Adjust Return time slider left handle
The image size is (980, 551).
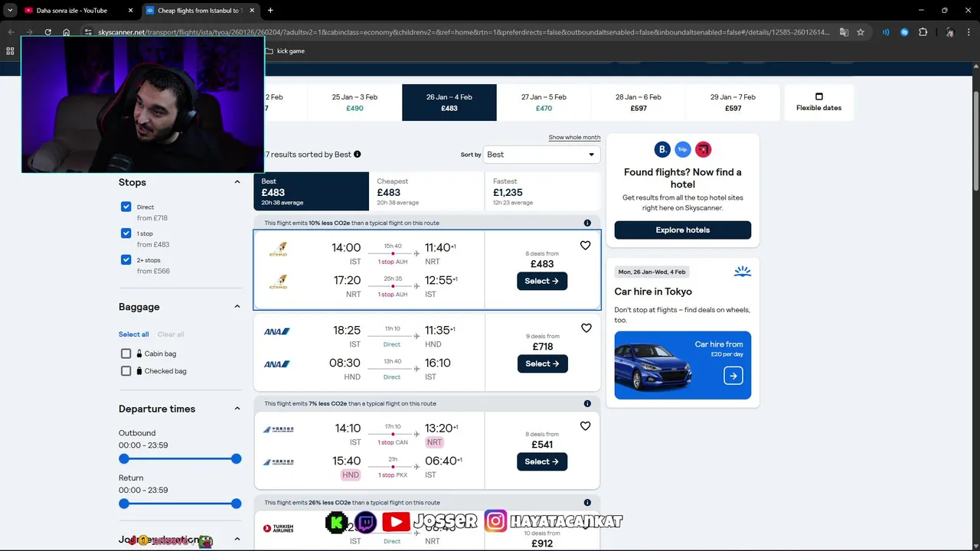pos(124,504)
